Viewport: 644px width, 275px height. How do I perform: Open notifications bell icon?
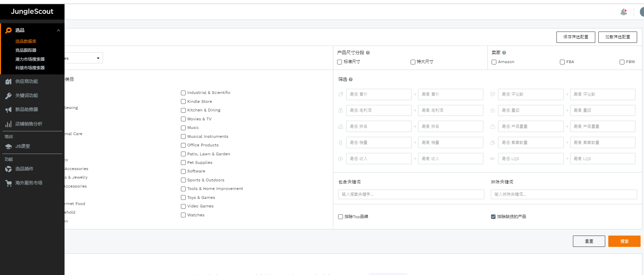point(624,12)
